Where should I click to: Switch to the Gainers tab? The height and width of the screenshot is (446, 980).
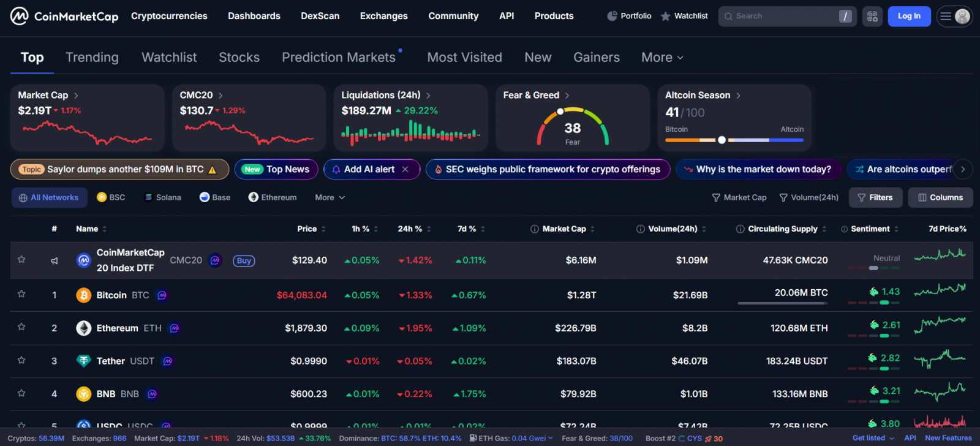(597, 57)
